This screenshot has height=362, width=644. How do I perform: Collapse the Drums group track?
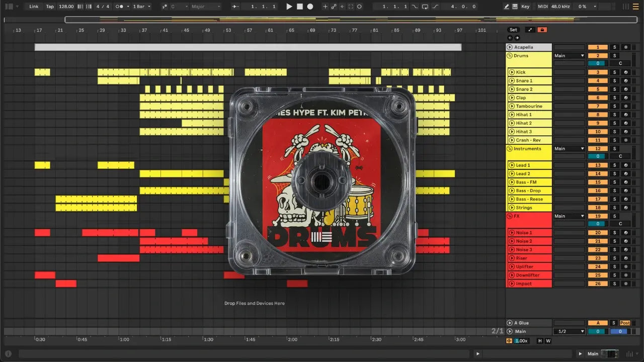coord(509,56)
